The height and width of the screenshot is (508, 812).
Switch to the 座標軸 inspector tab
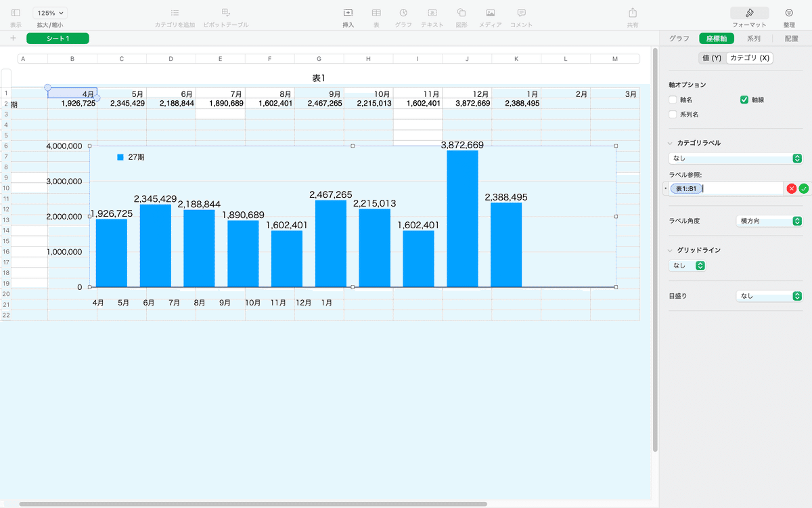click(716, 39)
